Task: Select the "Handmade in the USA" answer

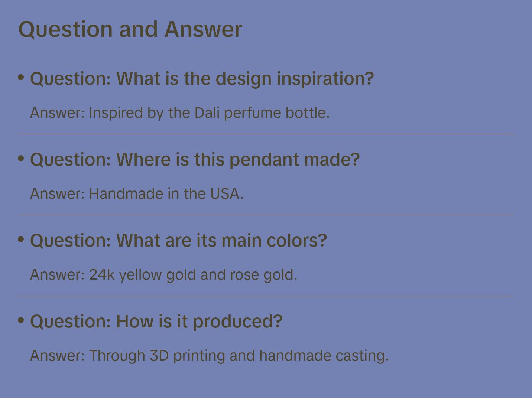Action: pyautogui.click(x=137, y=193)
